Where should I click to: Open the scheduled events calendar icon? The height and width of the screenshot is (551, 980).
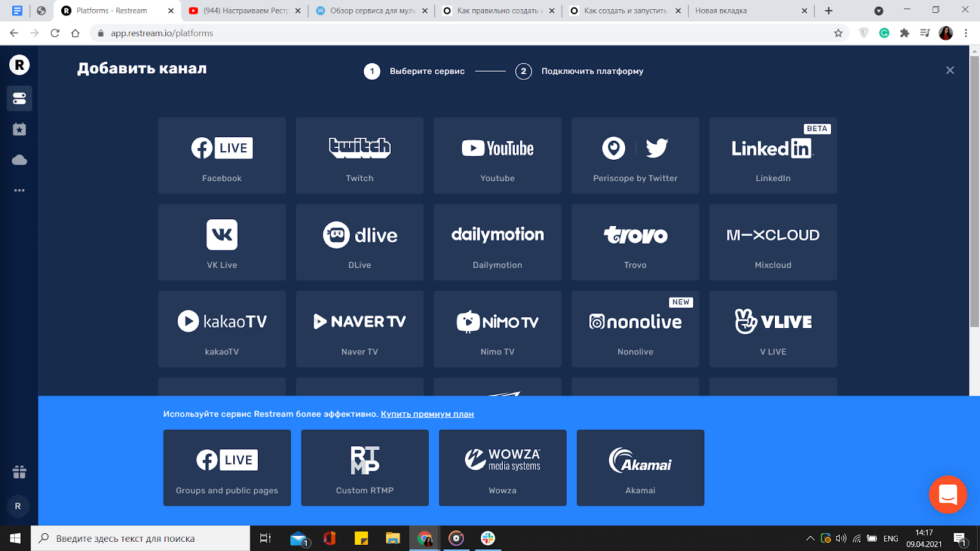tap(19, 129)
